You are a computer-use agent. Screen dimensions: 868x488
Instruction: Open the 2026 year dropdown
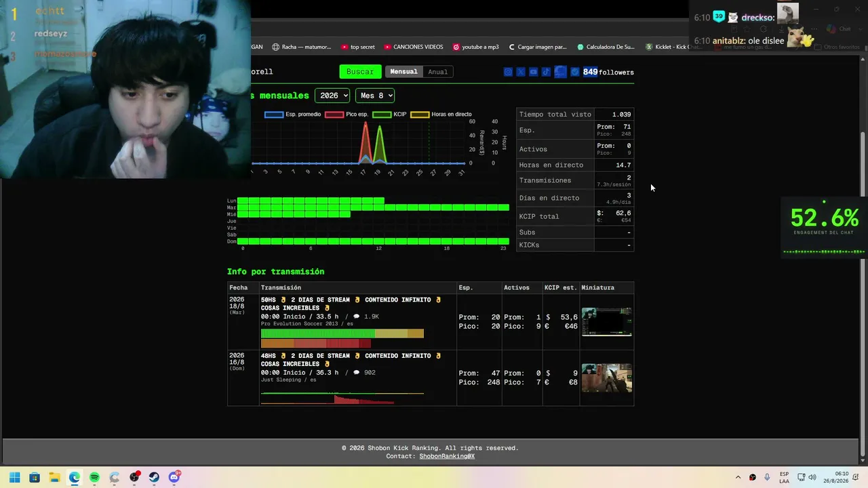332,96
